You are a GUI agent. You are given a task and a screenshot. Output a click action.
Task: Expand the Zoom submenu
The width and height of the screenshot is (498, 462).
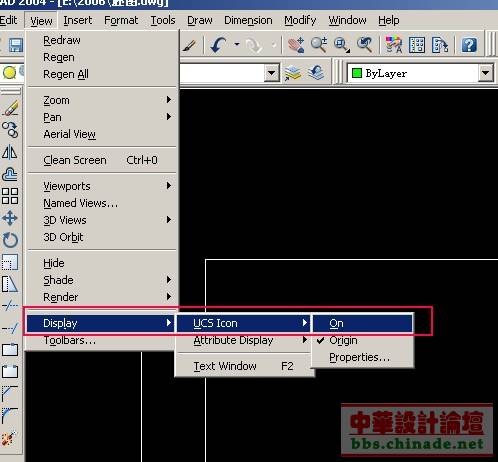[x=101, y=100]
